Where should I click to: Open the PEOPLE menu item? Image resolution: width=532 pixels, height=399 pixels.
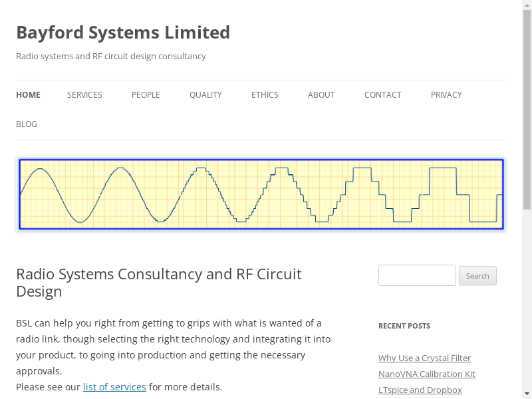pyautogui.click(x=146, y=94)
